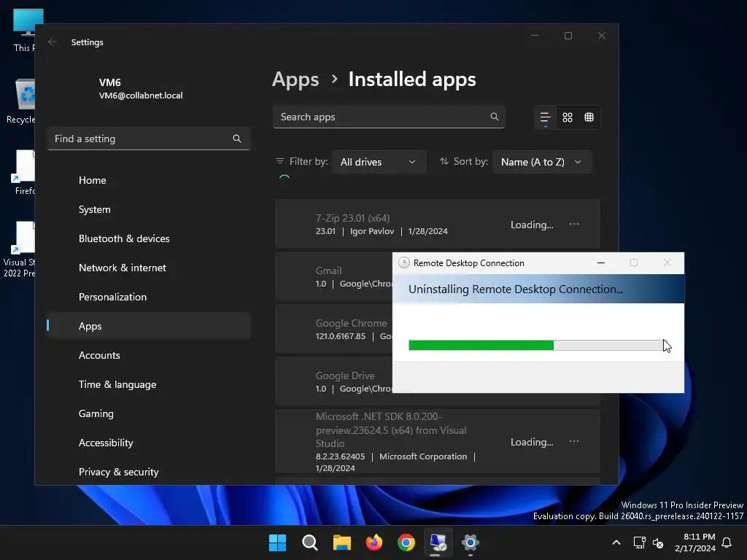Select the Recycle Bin desktop icon
This screenshot has height=560, width=747.
tap(21, 101)
